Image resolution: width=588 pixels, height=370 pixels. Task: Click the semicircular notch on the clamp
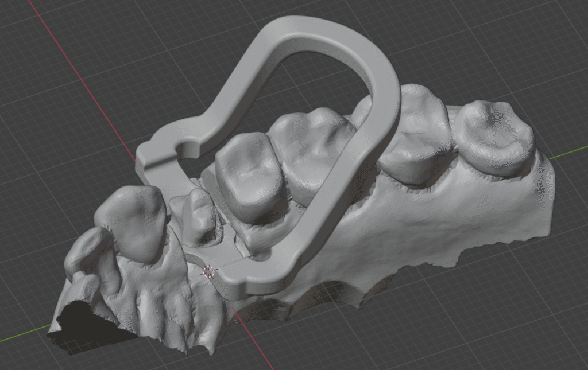[187, 149]
